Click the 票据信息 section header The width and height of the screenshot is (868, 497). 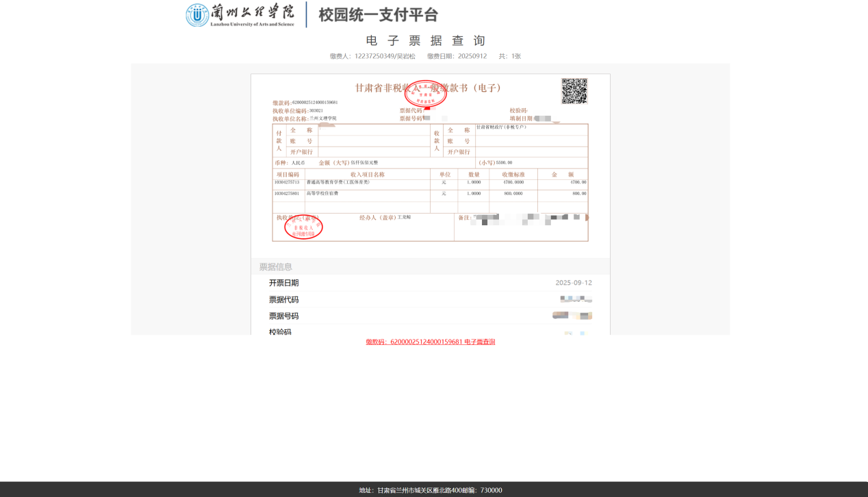[275, 267]
